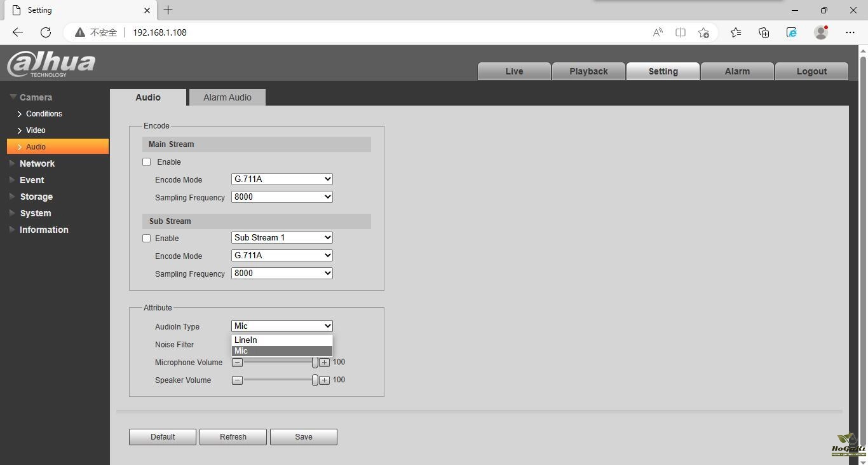Expand the Network section in sidebar

click(37, 163)
